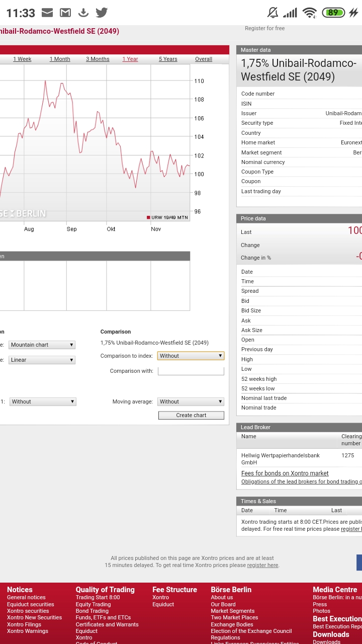Open Trading Start 8:00 footer link
The width and height of the screenshot is (362, 644).
pyautogui.click(x=98, y=597)
